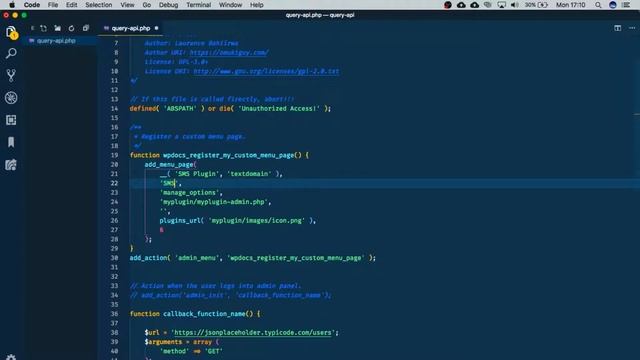Open the Edit menu
640x360 pixels.
pos(71,5)
